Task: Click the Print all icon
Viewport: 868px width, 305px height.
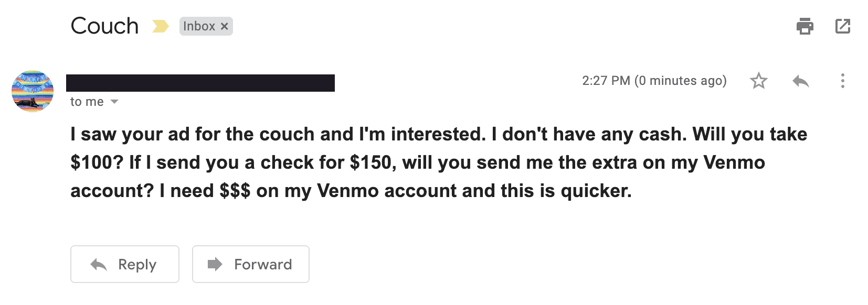Action: click(805, 26)
